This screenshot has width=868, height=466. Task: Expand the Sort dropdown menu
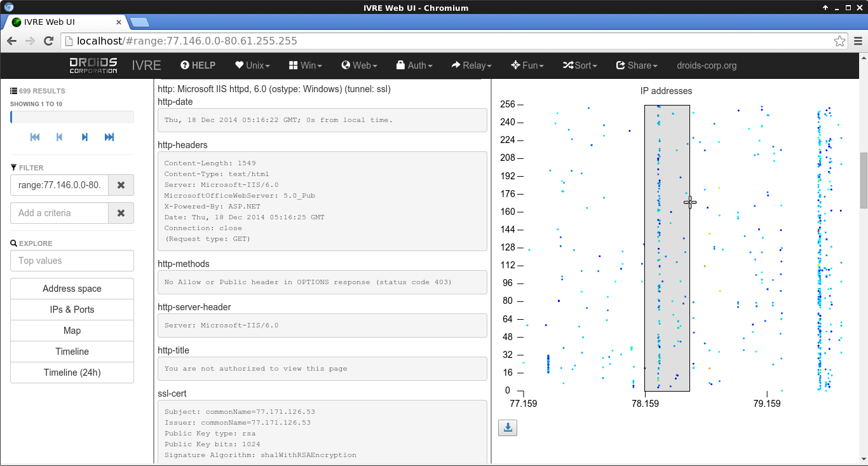580,65
